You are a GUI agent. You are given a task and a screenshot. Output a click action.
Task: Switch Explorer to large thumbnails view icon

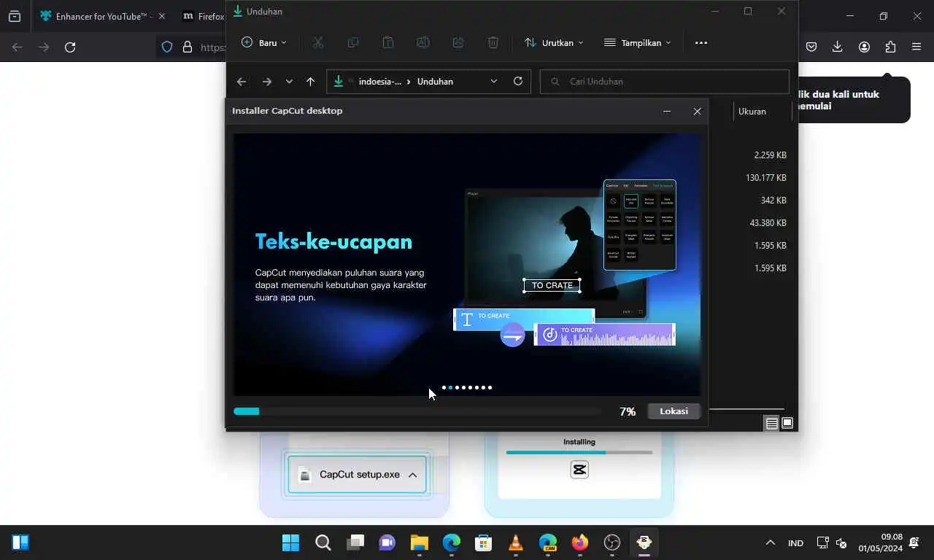[787, 423]
